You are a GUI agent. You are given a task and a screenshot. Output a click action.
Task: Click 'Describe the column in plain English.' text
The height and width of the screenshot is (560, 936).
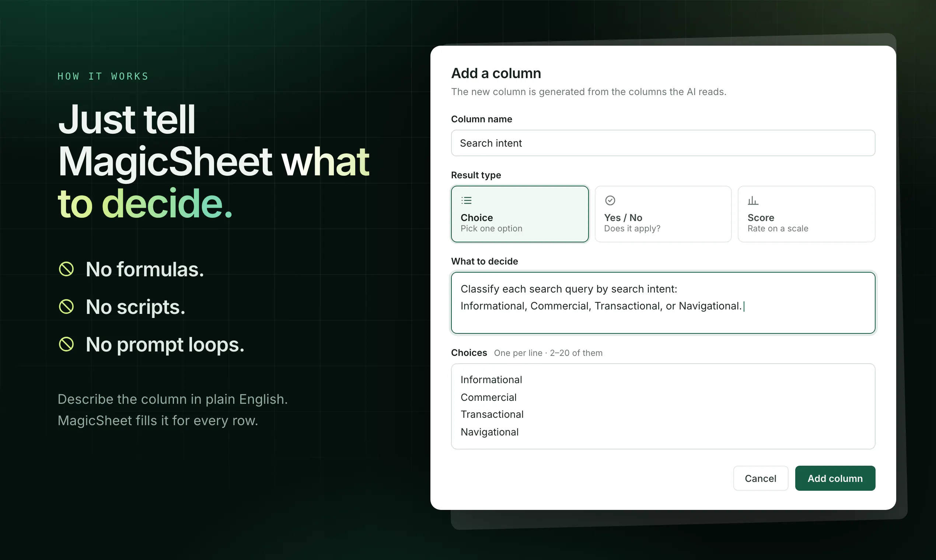pyautogui.click(x=173, y=399)
